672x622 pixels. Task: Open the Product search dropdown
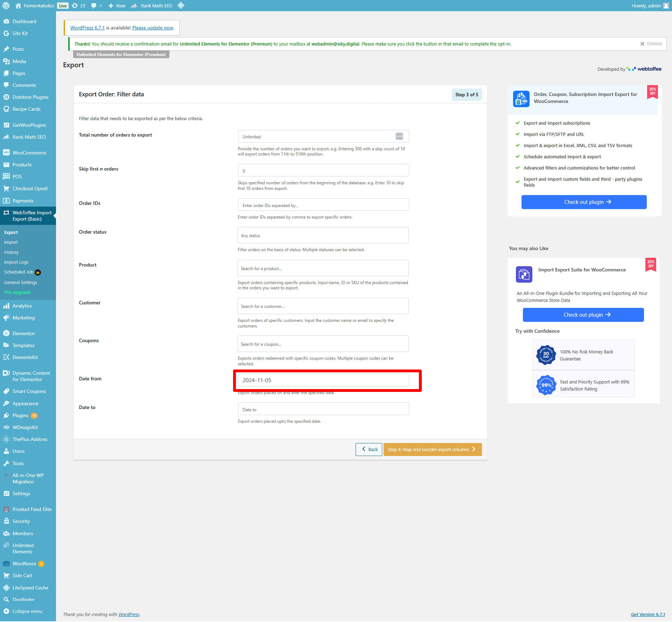point(323,268)
